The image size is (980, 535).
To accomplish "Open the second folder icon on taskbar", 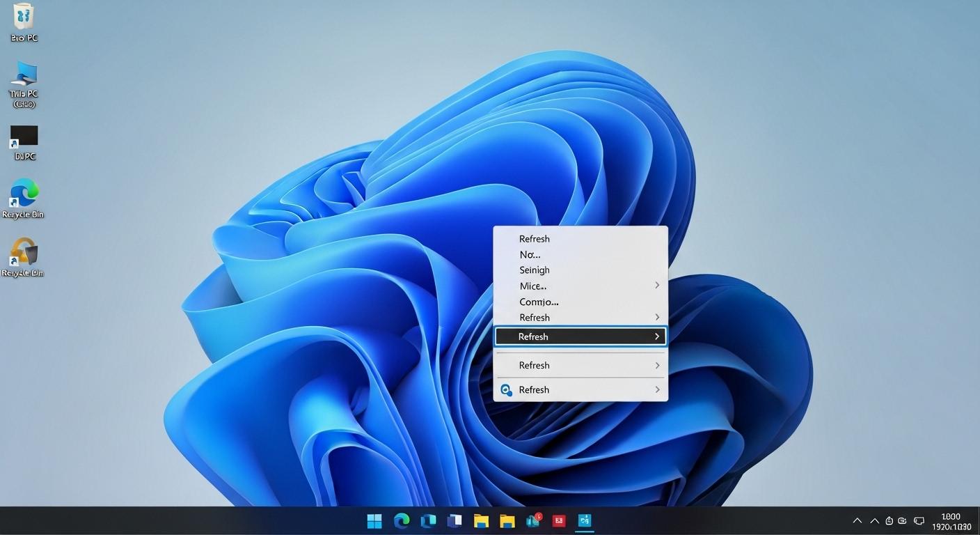I will pos(506,520).
